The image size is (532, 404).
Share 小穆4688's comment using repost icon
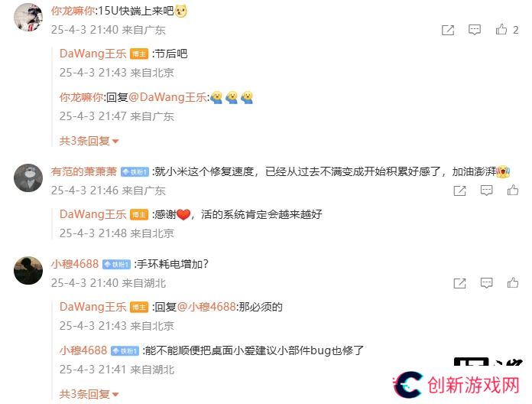tap(459, 283)
